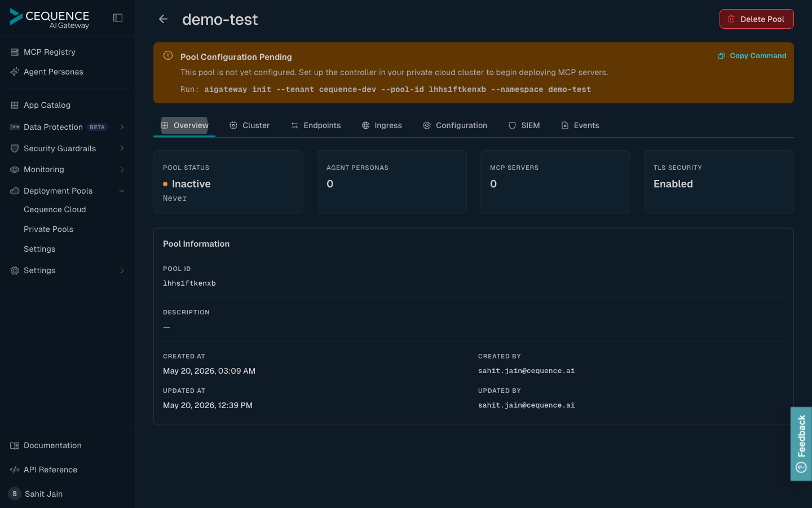
Task: Click the Configuration tab gear icon
Action: (427, 125)
